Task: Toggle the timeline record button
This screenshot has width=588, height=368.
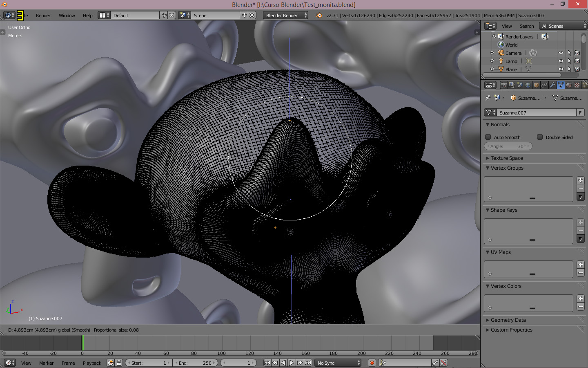Action: 372,363
